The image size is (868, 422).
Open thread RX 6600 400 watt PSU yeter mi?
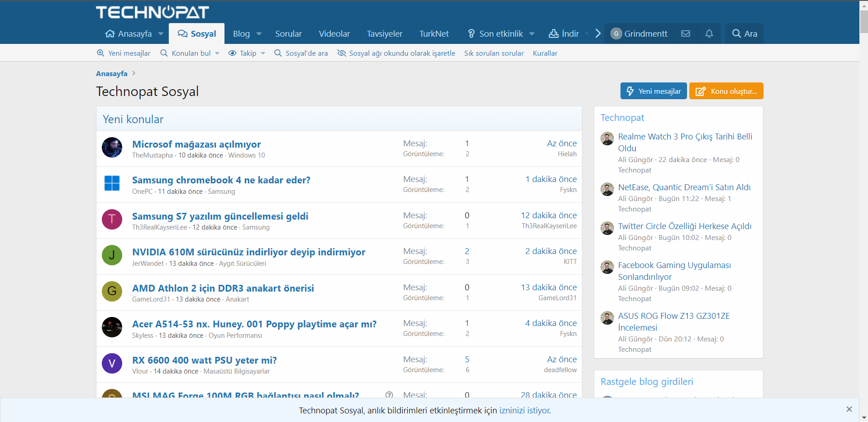tap(205, 360)
